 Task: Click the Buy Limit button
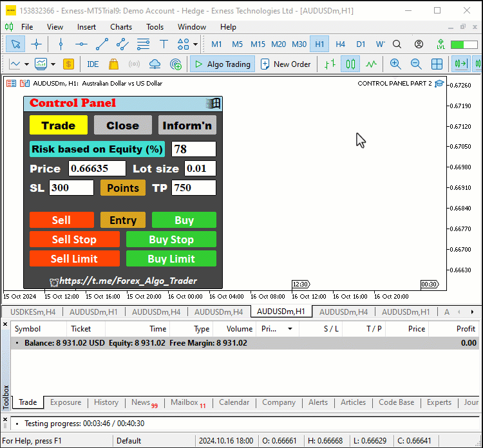pos(171,259)
